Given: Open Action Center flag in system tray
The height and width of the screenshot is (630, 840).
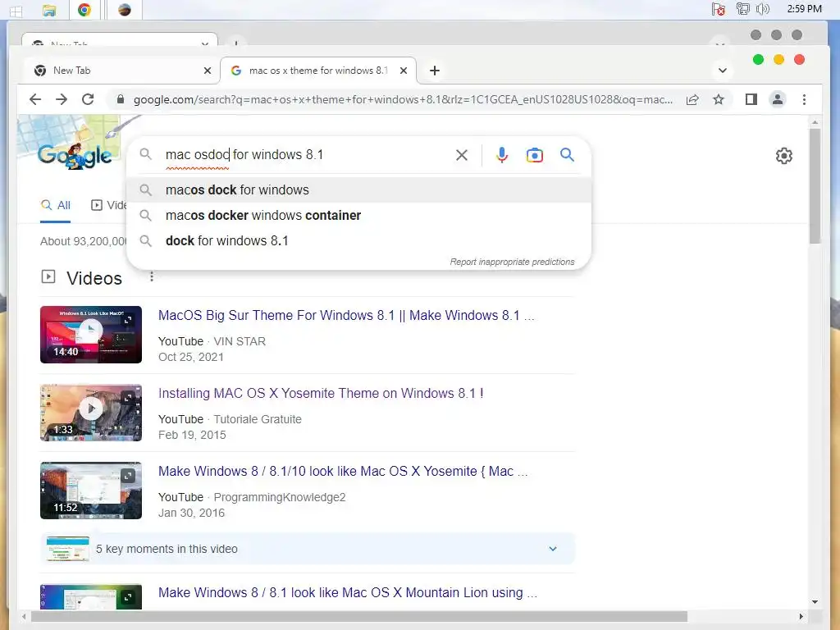Looking at the screenshot, I should coord(718,8).
